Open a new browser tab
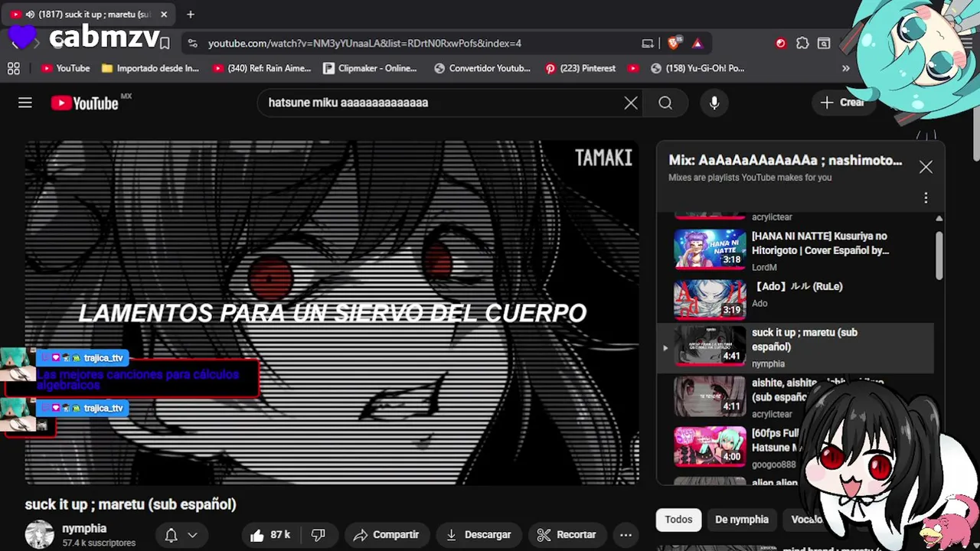The width and height of the screenshot is (980, 551). (191, 14)
